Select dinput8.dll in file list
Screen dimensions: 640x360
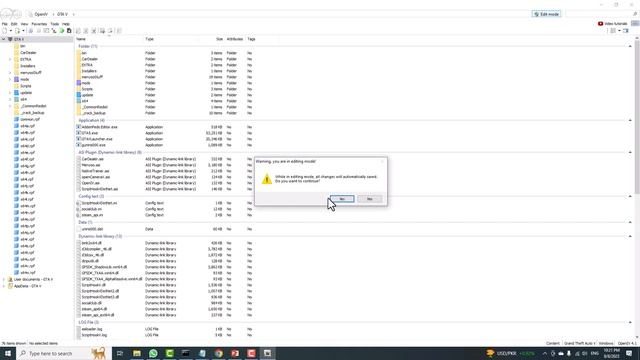point(90,261)
